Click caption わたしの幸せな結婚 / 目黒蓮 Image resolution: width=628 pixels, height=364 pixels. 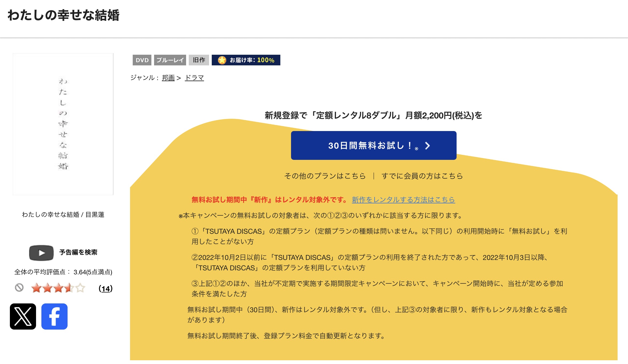[63, 215]
